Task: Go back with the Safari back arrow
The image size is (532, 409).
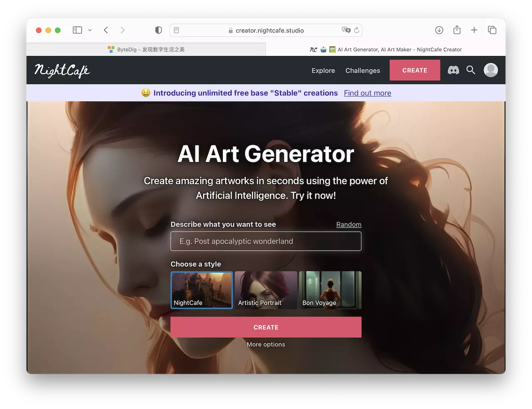Action: (x=106, y=30)
